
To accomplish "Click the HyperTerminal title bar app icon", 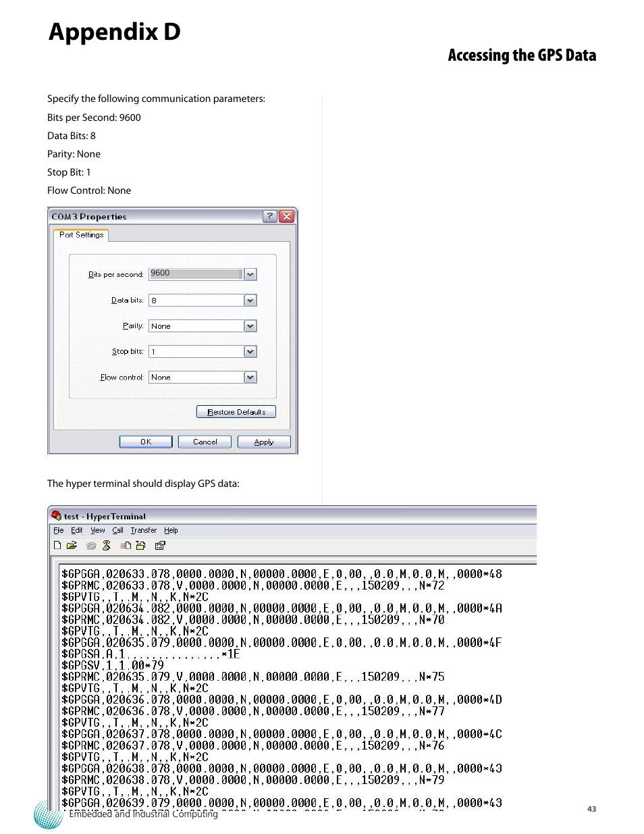I will (57, 516).
